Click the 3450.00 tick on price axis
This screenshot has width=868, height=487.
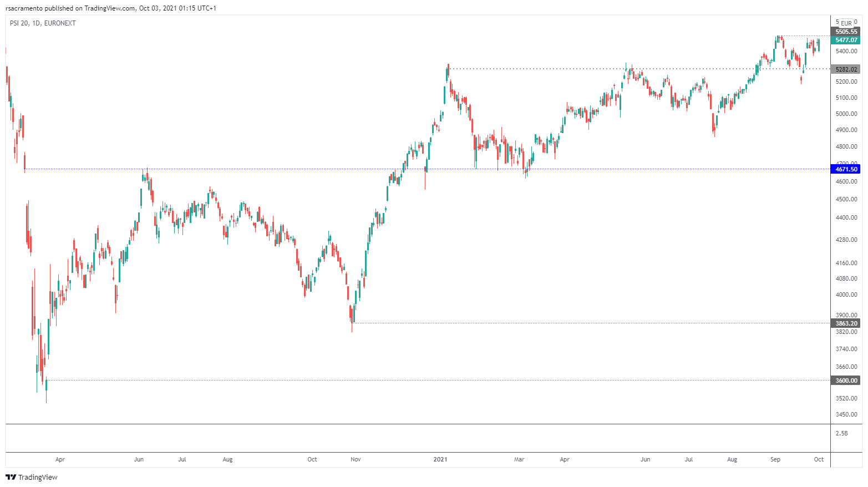click(846, 414)
